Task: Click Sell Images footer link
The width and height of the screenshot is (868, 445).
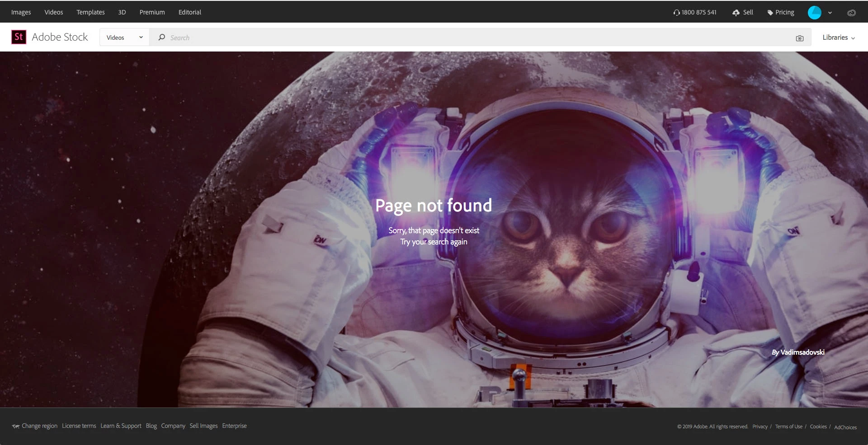Action: coord(203,426)
